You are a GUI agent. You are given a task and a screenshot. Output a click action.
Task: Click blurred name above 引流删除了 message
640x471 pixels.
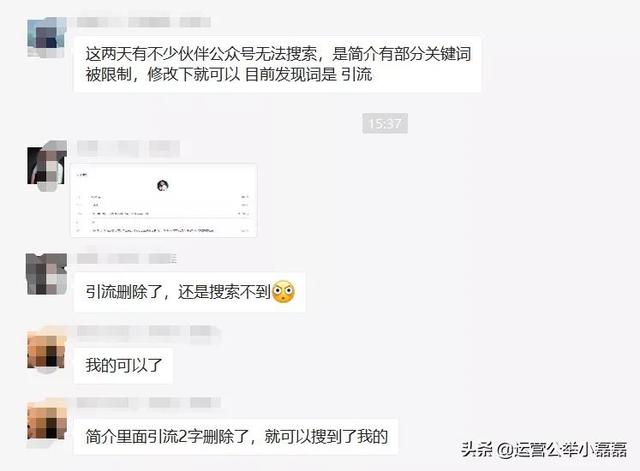[127, 258]
